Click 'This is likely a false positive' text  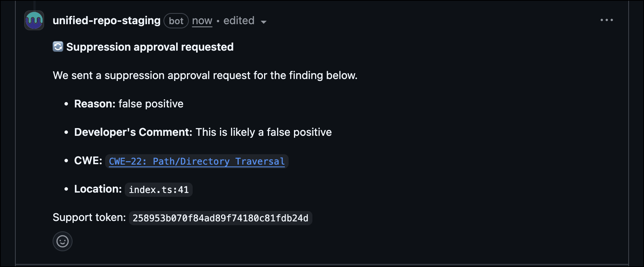click(x=264, y=132)
